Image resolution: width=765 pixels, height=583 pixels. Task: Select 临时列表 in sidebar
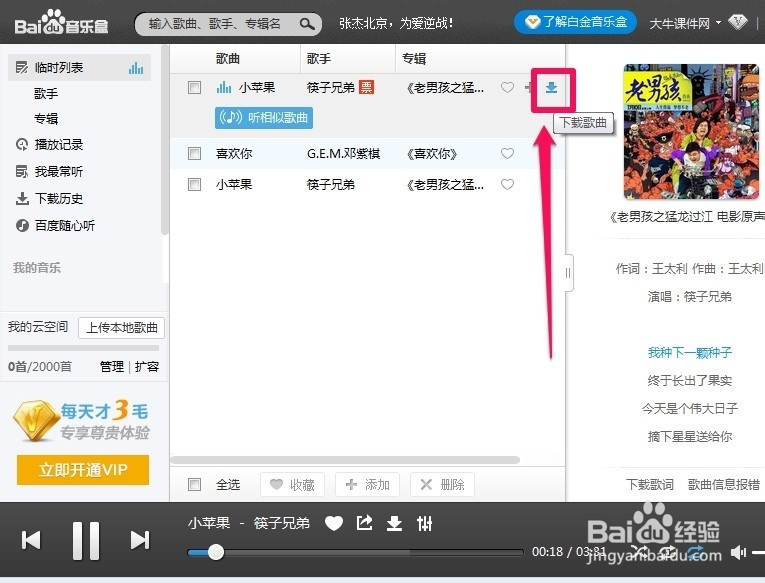(80, 67)
